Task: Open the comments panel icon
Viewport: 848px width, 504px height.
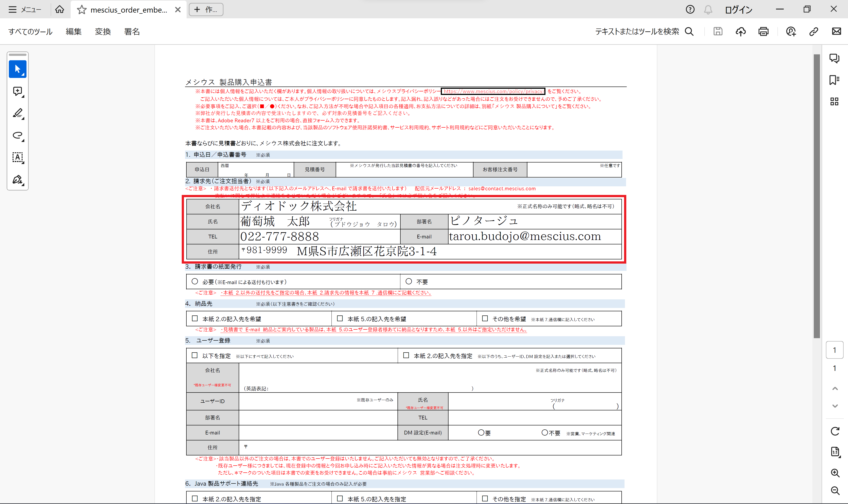Action: 834,59
